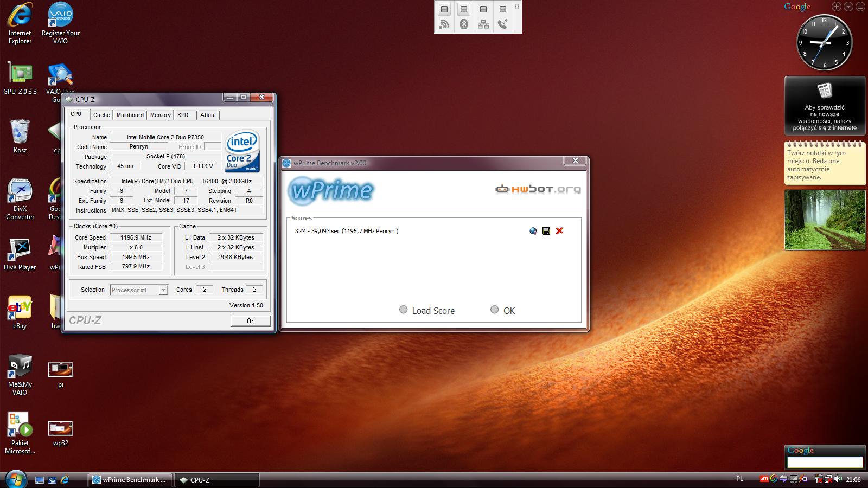Image resolution: width=868 pixels, height=488 pixels.
Task: Switch to the Memory tab
Action: tap(161, 115)
